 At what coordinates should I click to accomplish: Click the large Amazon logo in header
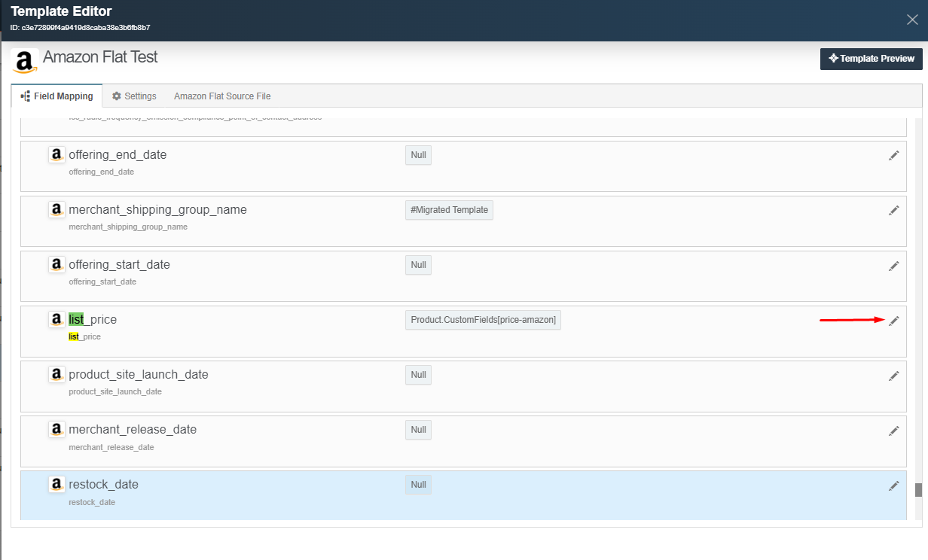(x=25, y=61)
